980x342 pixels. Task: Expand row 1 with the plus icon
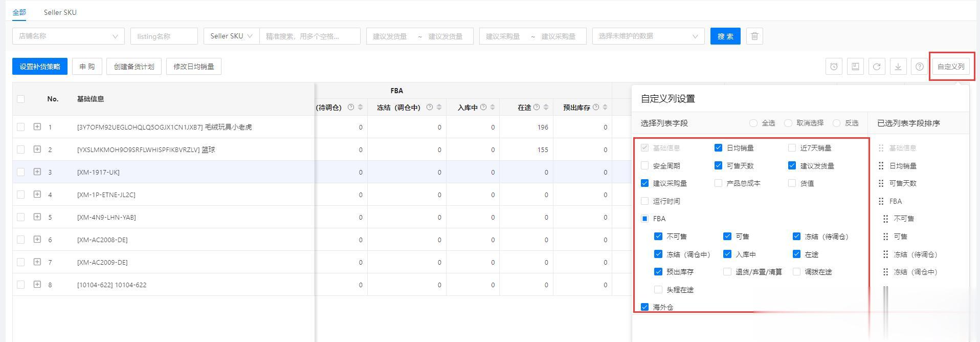(x=37, y=127)
